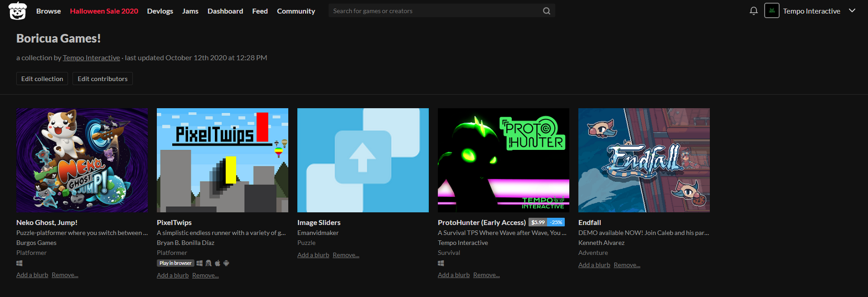Click Windows icon under PixelTwips

[x=199, y=263]
